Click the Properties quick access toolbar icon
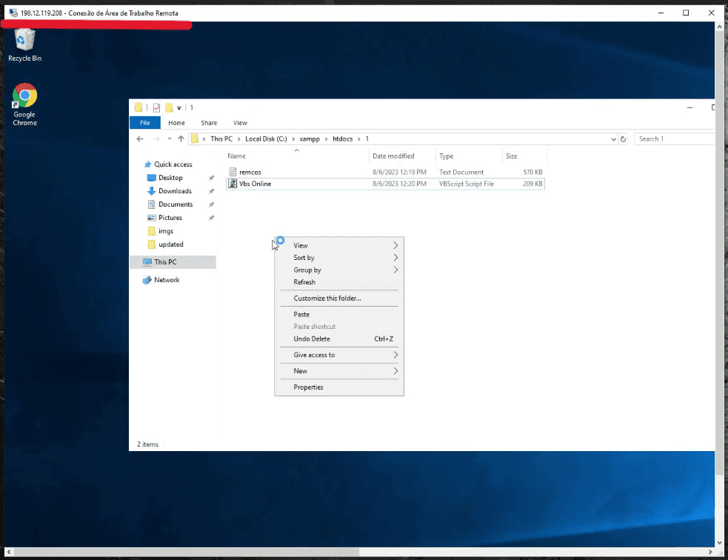 pos(156,107)
